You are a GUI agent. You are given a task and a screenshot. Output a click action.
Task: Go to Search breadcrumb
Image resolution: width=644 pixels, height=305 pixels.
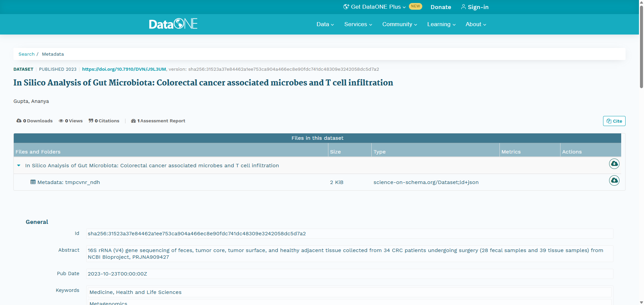[x=26, y=54]
